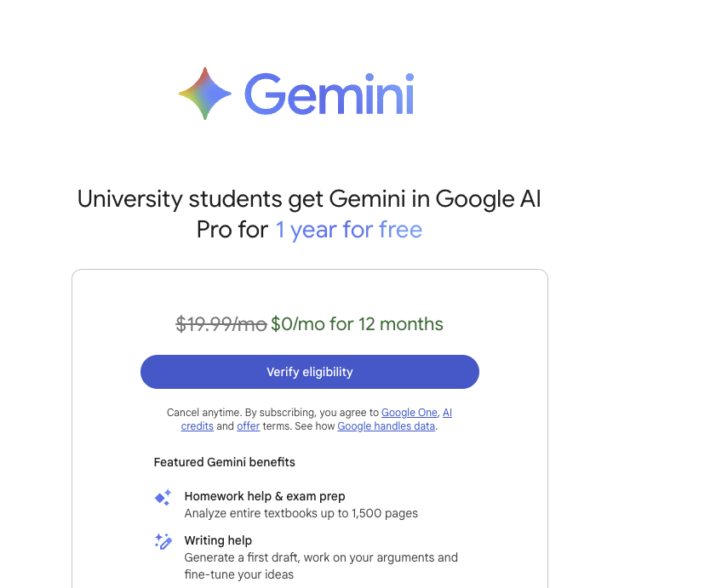Click the '1 year for free' headline text
This screenshot has height=588, width=722.
(x=348, y=230)
